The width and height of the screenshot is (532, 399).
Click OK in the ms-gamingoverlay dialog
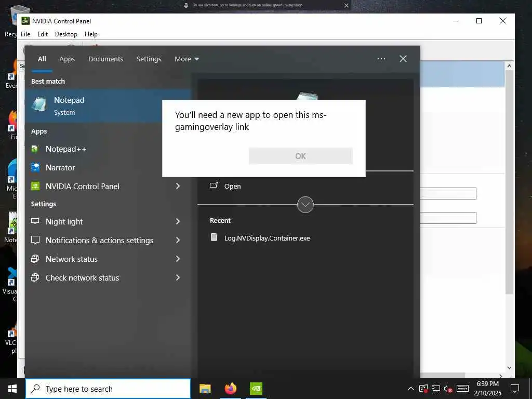click(x=301, y=156)
